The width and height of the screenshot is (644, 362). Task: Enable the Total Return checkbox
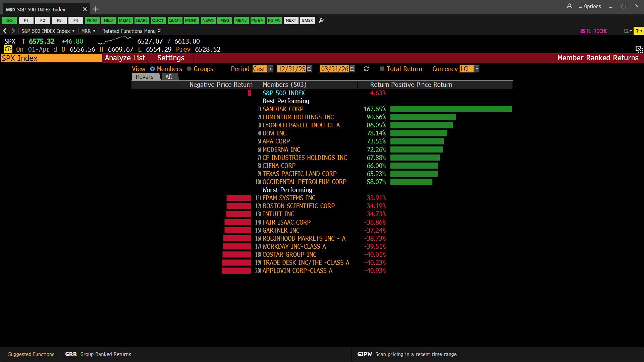[x=382, y=69]
